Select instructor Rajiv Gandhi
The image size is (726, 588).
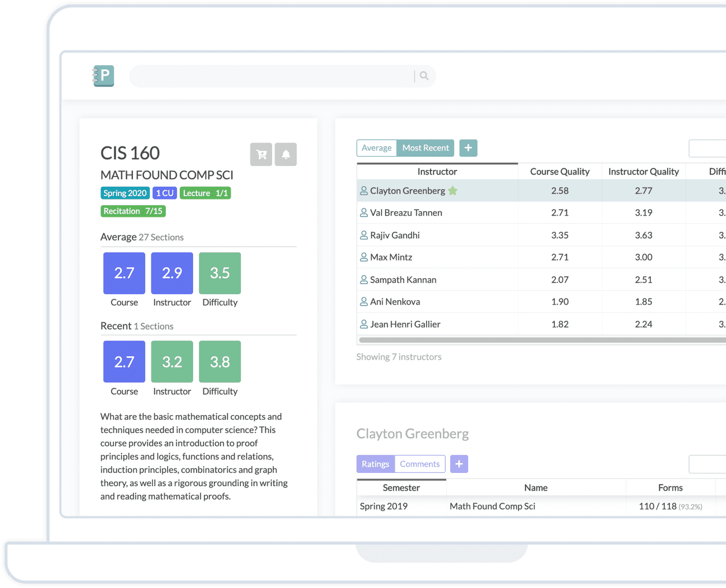395,235
